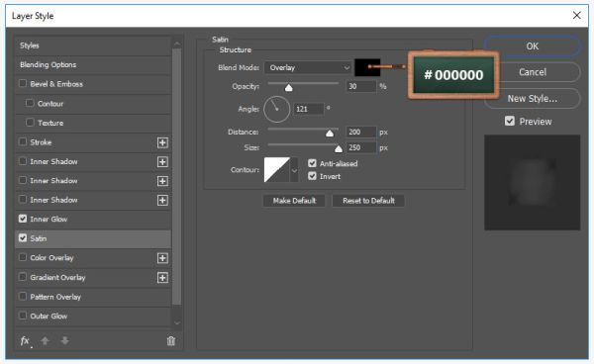Click the trash icon to delete effect
Screen dimensions: 594x364
click(171, 341)
